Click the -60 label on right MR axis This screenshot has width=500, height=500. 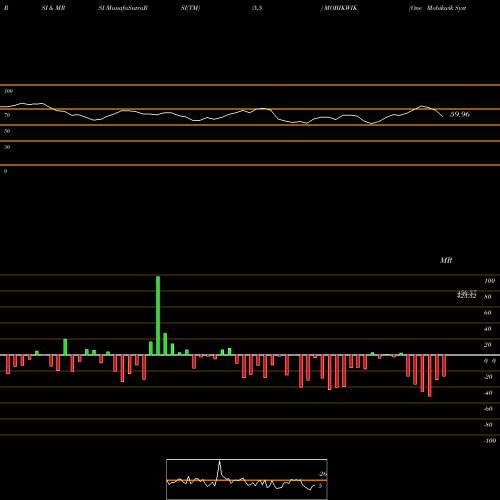tap(488, 409)
